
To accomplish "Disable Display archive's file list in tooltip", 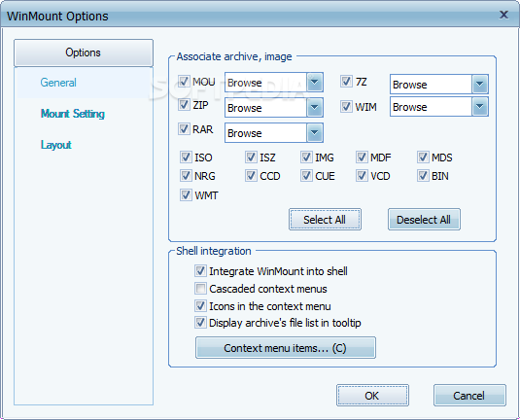I will [200, 323].
